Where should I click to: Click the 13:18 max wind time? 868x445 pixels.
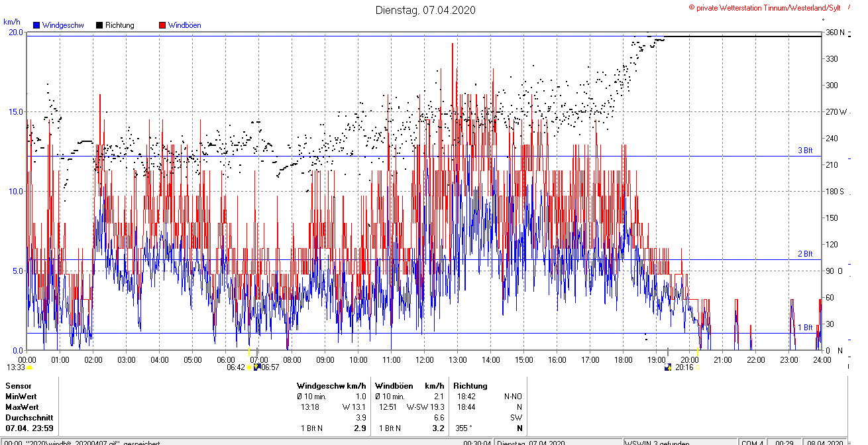click(310, 407)
